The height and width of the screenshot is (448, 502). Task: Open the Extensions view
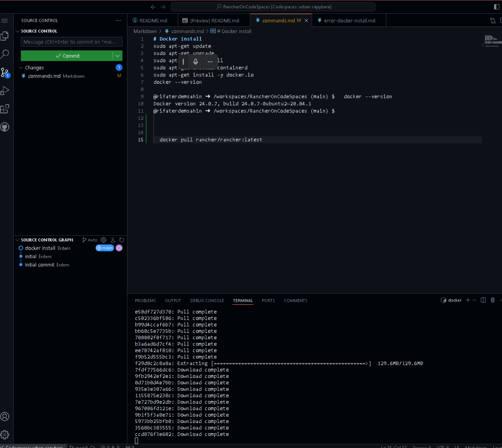tap(5, 109)
